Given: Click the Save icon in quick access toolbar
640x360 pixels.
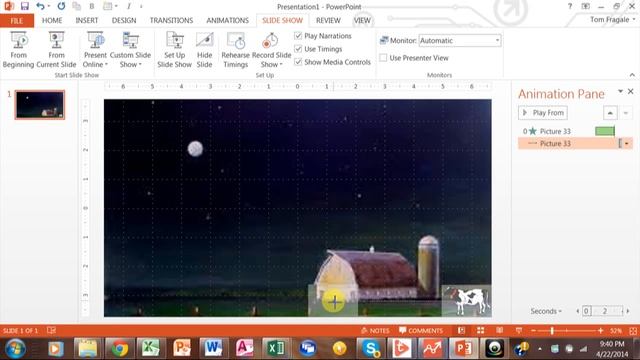Looking at the screenshot, I should [25, 6].
